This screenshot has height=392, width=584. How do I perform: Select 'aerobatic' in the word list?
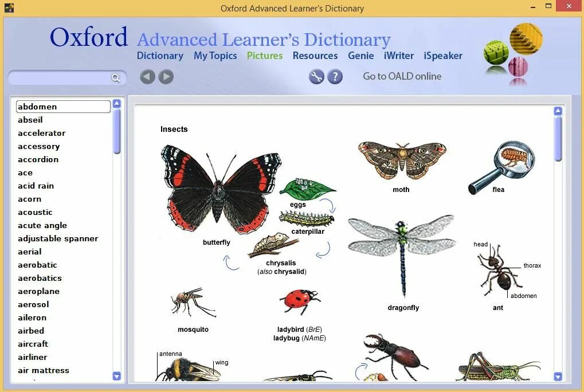37,265
